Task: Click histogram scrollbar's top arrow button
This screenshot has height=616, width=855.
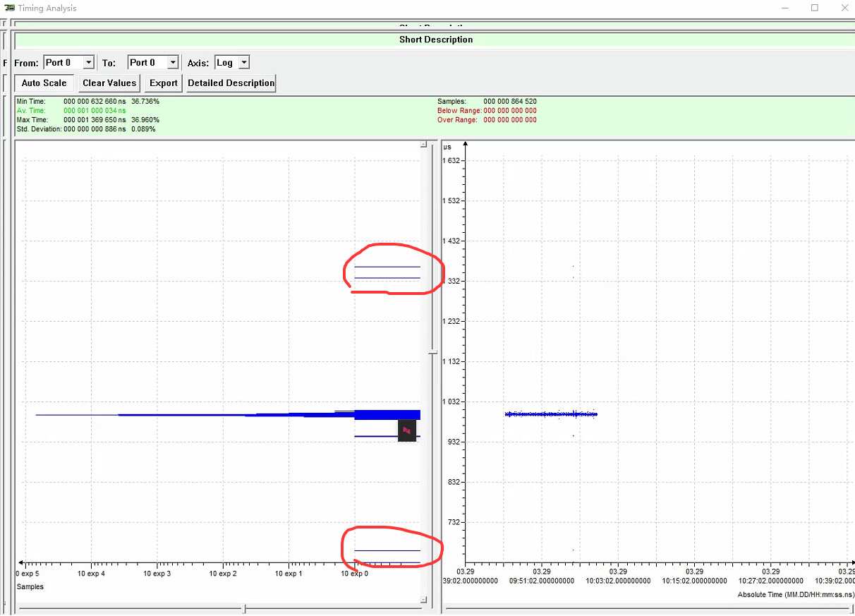Action: pos(423,144)
